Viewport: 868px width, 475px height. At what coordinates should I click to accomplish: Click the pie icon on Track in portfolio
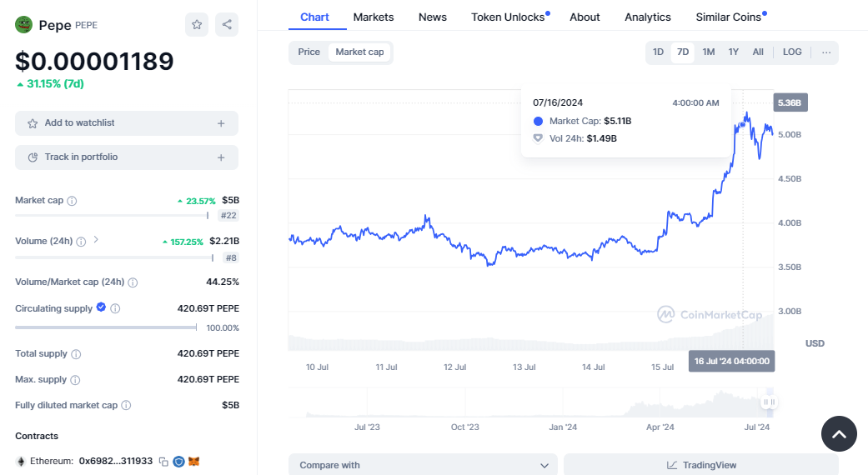[33, 157]
